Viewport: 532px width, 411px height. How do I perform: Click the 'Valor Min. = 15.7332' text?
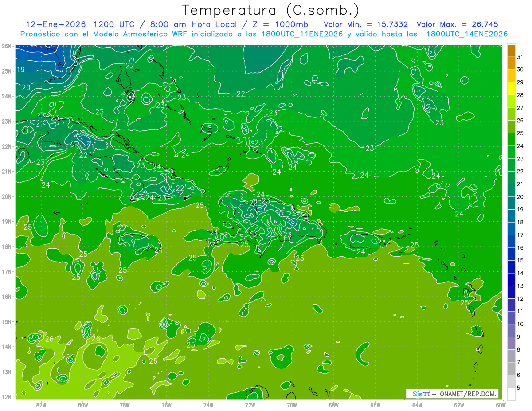coord(366,24)
